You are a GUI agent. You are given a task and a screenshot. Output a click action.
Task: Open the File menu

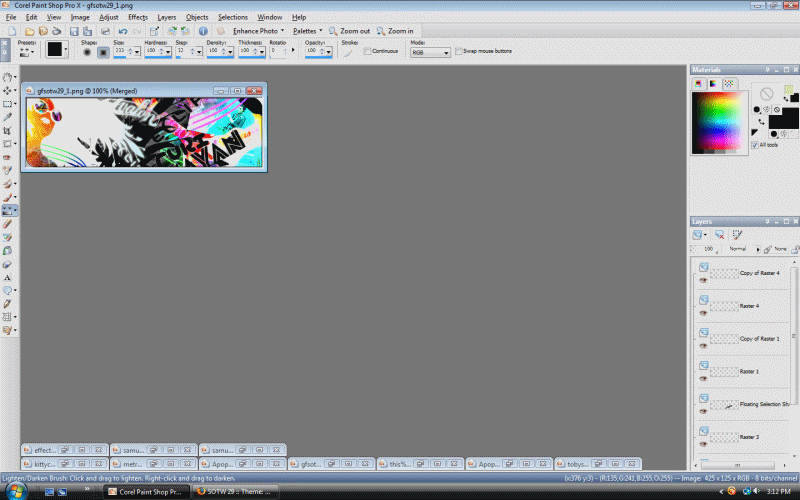[11, 17]
